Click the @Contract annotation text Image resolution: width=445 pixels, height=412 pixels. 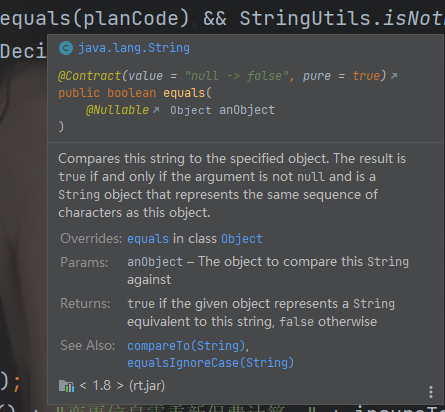coord(90,76)
